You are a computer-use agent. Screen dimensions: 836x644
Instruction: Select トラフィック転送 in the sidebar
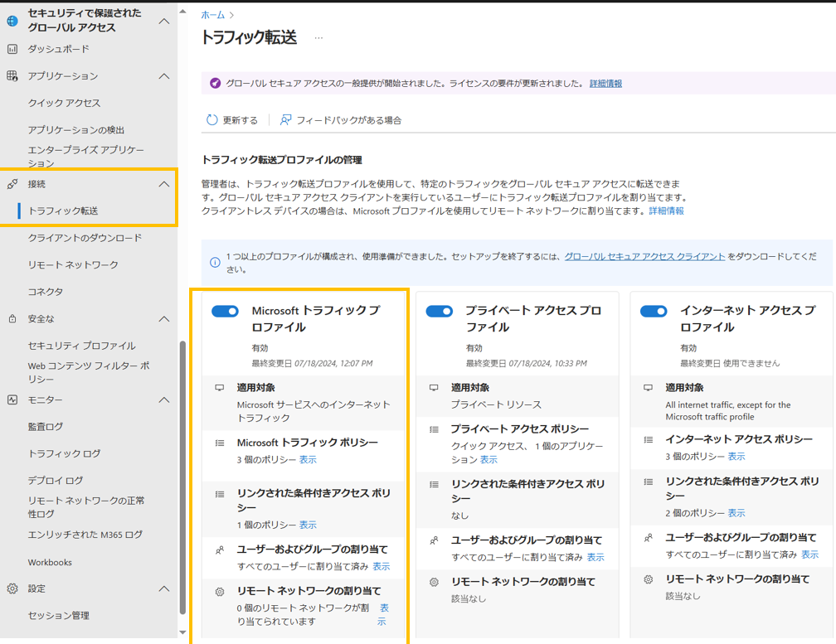63,211
